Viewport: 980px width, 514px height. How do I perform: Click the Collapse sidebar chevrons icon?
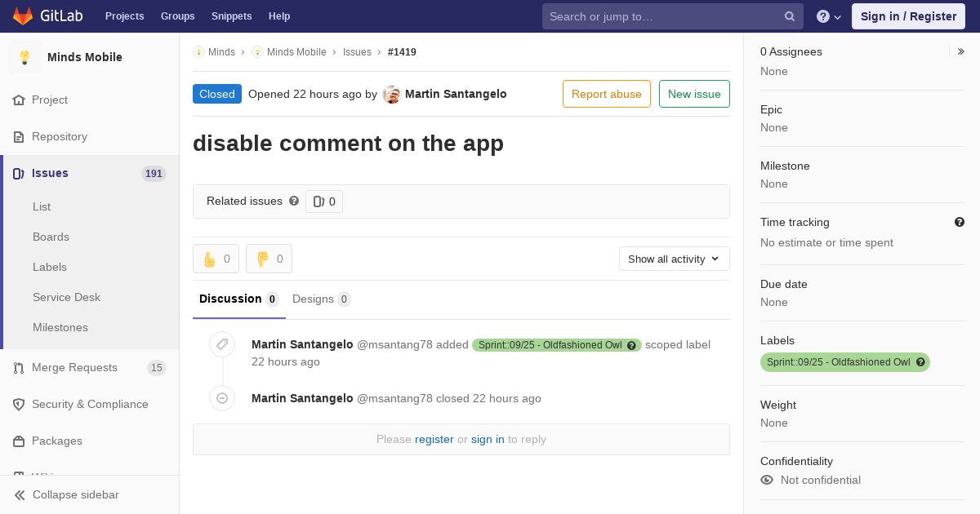[20, 495]
